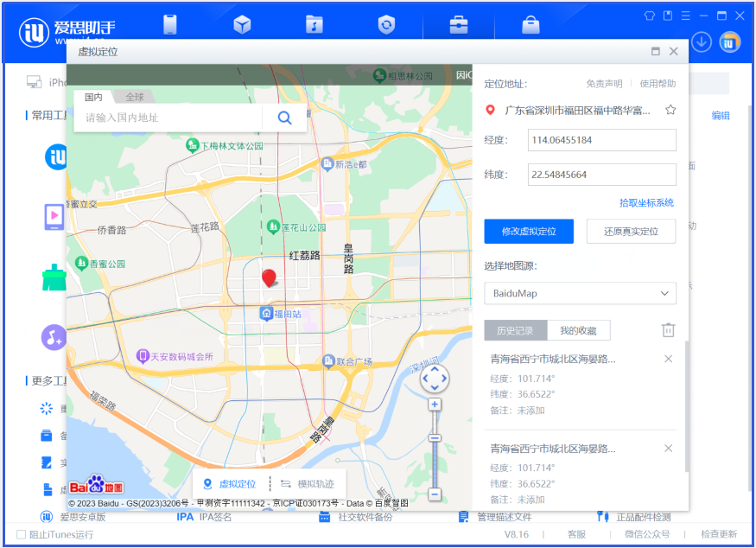Screen dimensions: 756x548
Task: Click the 编辑 link in the main window
Action: point(721,116)
